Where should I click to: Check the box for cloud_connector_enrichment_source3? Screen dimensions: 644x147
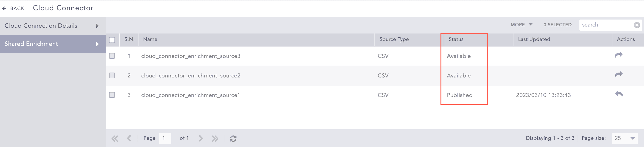point(112,56)
